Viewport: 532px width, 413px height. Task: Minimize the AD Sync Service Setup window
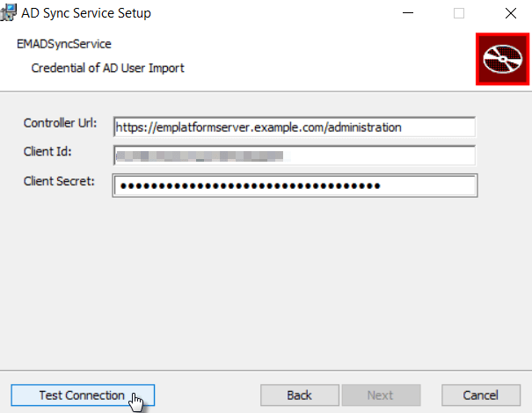(x=408, y=13)
